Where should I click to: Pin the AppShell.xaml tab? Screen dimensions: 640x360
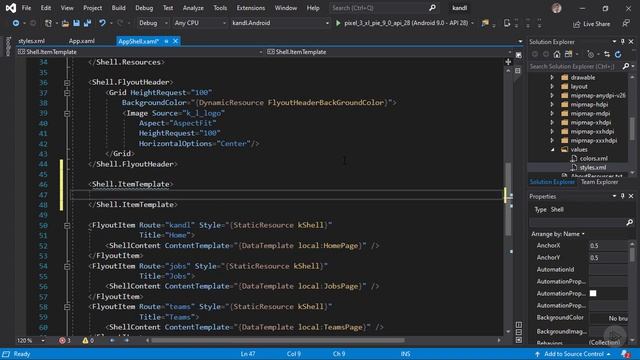(x=166, y=41)
